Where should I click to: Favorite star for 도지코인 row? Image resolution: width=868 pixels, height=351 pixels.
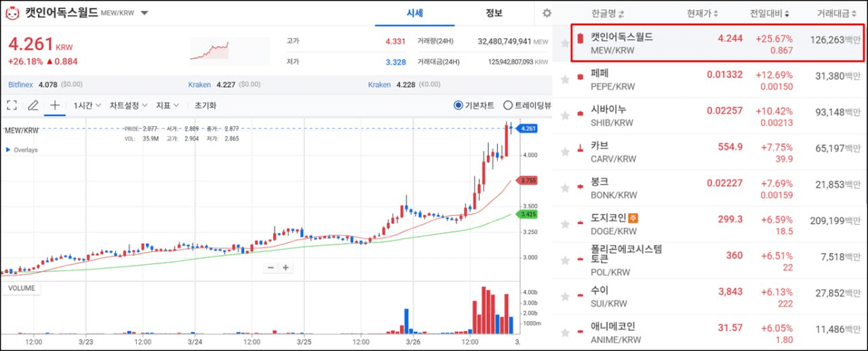(x=565, y=225)
